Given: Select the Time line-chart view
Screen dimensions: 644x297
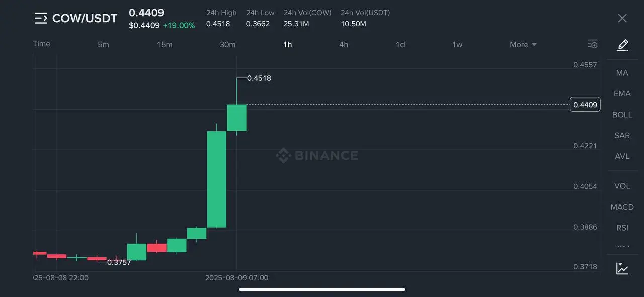Looking at the screenshot, I should pos(42,44).
